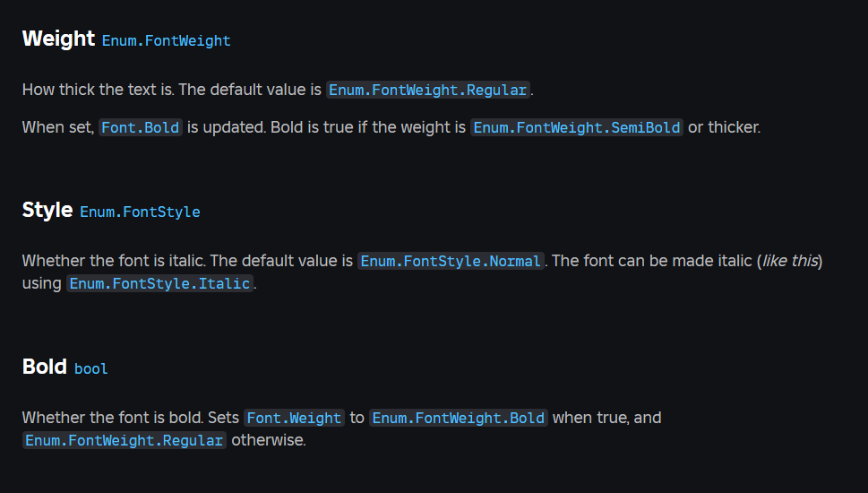The width and height of the screenshot is (868, 493).
Task: Open Enum.FontWeight.Regular link in the Bold section
Action: [125, 440]
